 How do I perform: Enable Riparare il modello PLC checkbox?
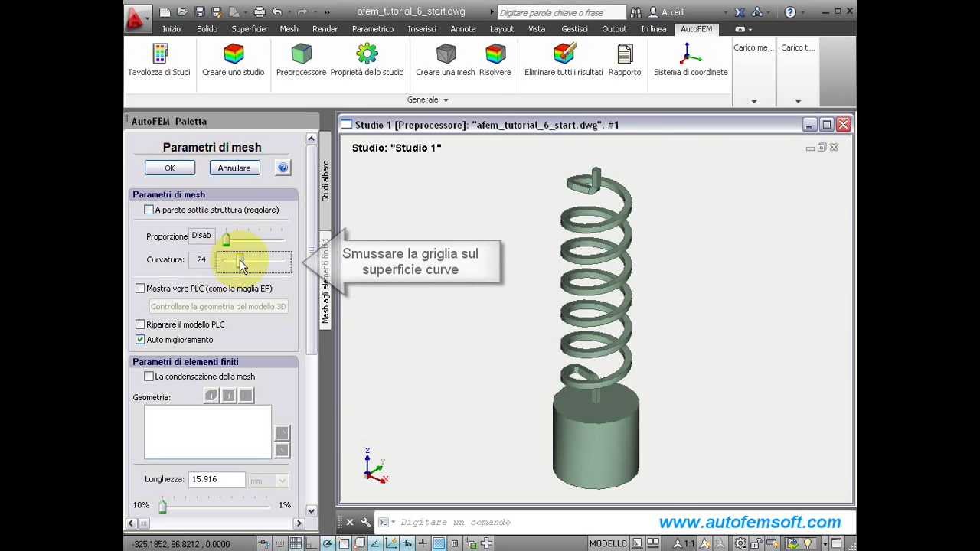(140, 324)
